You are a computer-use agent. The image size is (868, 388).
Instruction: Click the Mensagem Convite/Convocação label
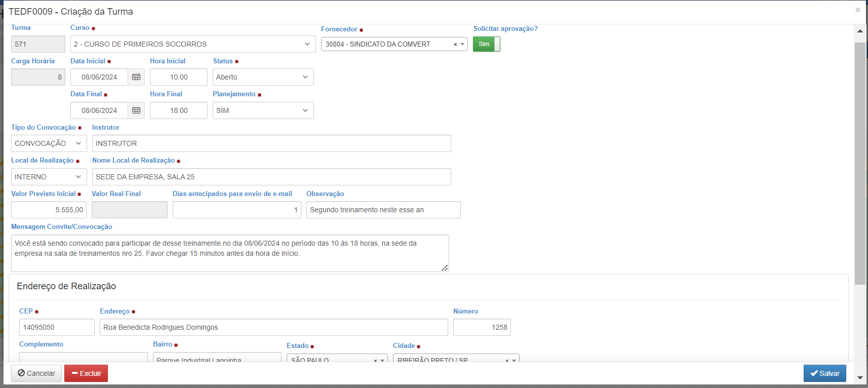[x=62, y=227]
